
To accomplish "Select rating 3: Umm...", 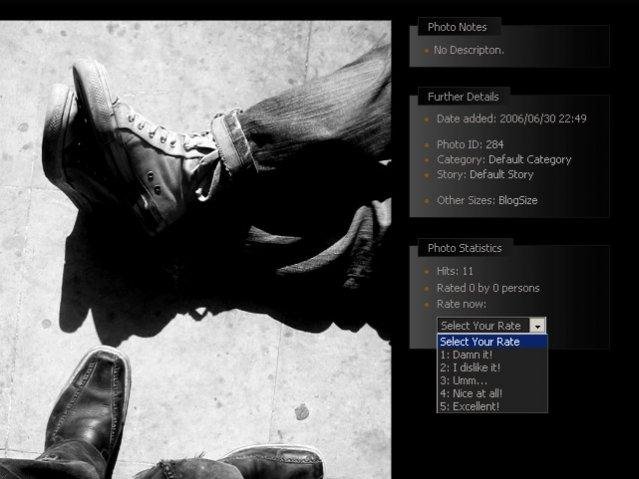I will 492,381.
